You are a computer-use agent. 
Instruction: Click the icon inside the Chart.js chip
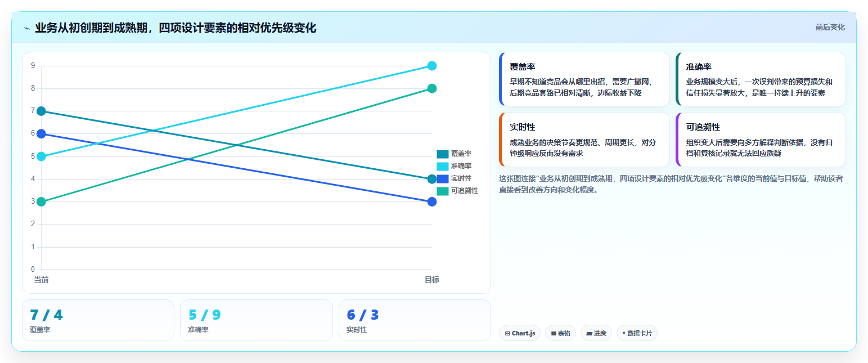click(x=507, y=334)
